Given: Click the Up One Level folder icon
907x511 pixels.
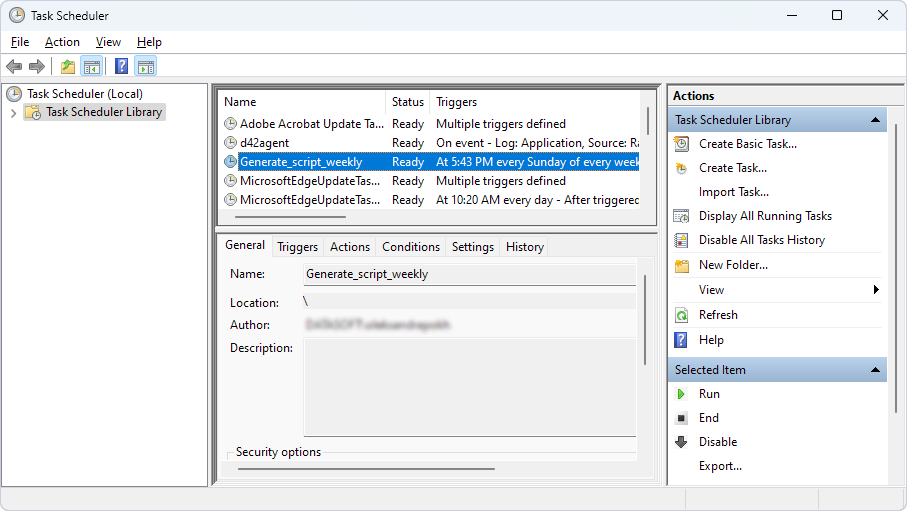Looking at the screenshot, I should (67, 67).
